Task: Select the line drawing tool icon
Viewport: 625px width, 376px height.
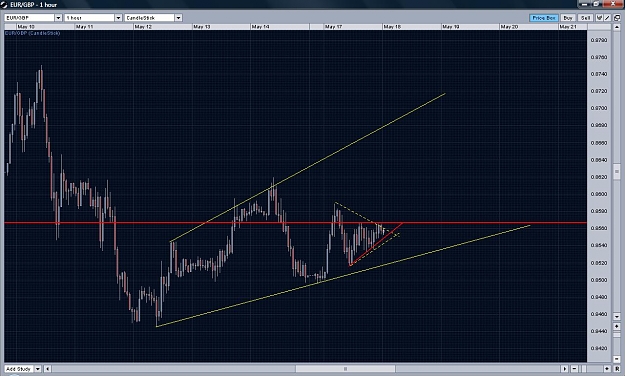Action: pos(607,18)
